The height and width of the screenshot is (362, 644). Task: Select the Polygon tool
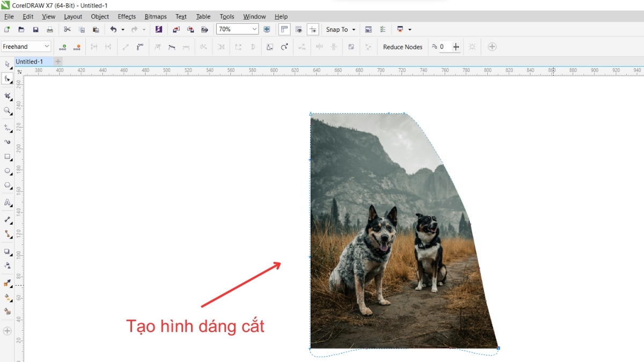point(8,186)
